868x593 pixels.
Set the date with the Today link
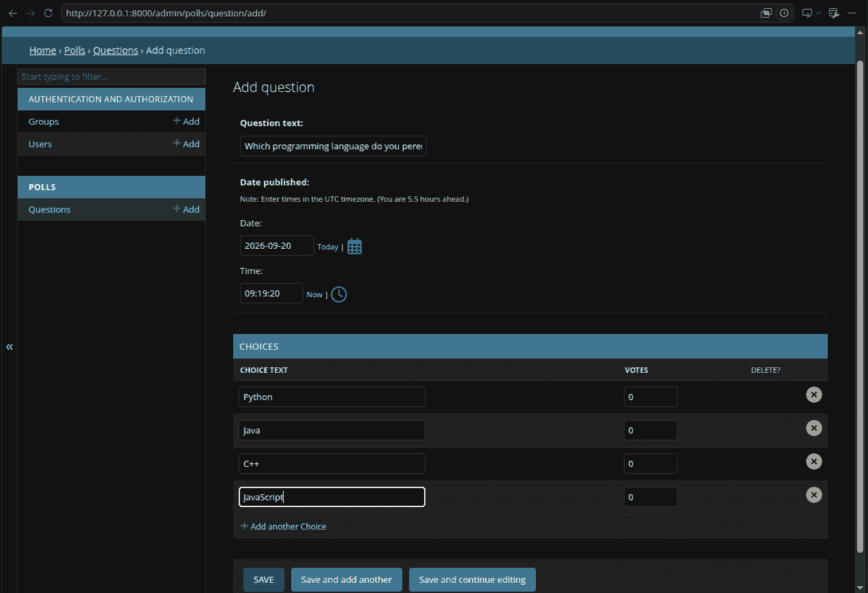point(328,247)
